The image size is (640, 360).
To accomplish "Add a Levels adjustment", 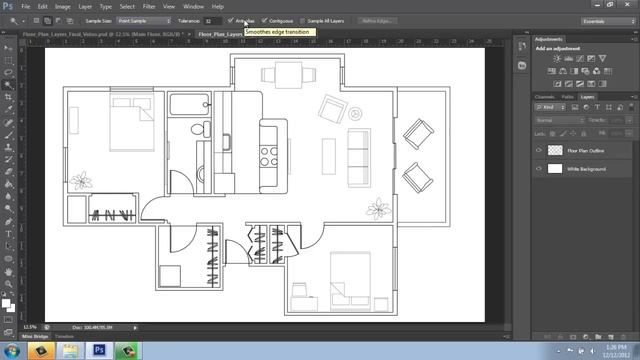I will [x=568, y=59].
